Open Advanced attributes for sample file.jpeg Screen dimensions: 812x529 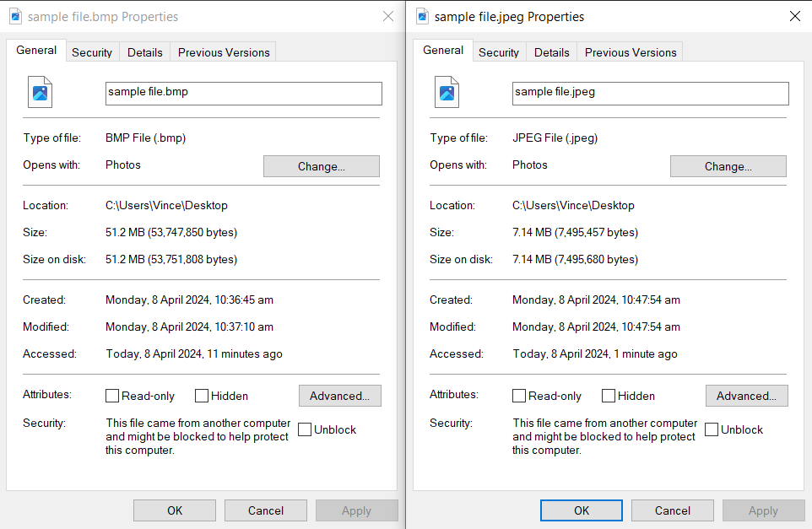pyautogui.click(x=746, y=396)
